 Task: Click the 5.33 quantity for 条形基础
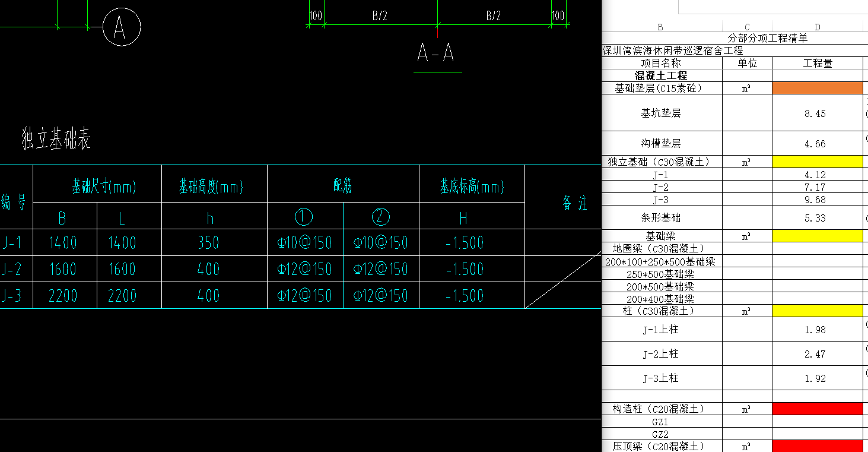(818, 217)
